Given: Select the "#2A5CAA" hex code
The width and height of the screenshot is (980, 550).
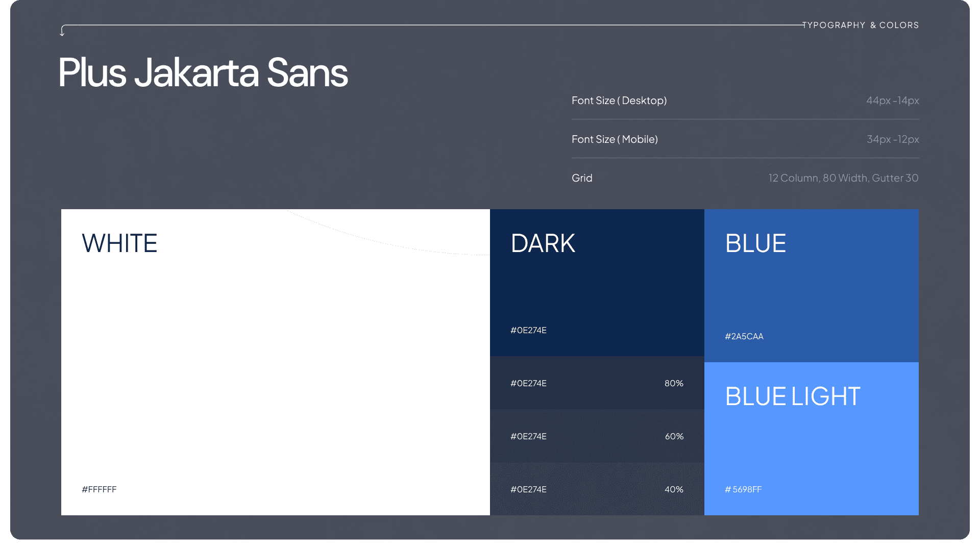Looking at the screenshot, I should pos(744,336).
